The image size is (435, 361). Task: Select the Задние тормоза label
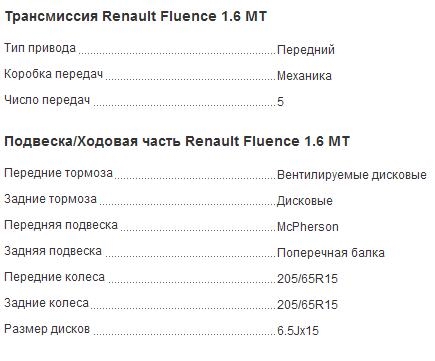50,199
